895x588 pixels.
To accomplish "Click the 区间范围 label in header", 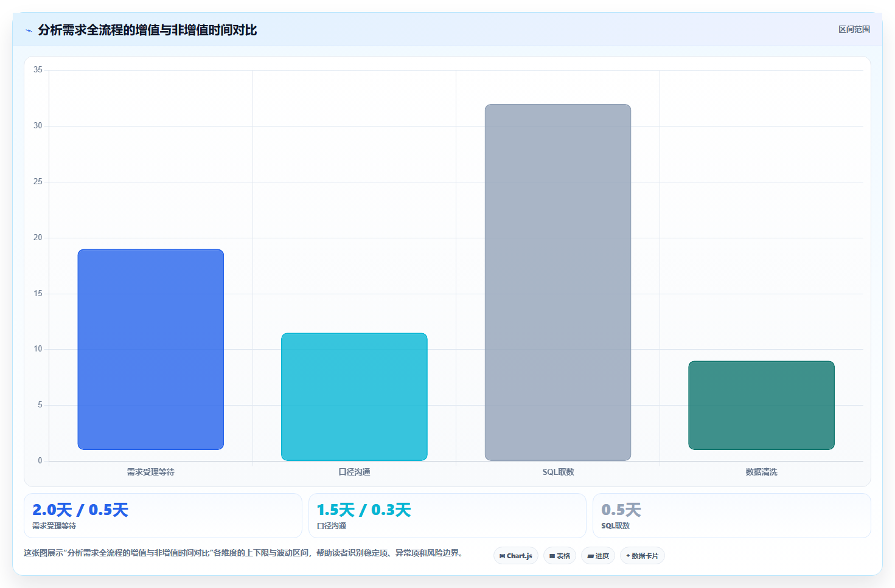I will (854, 29).
